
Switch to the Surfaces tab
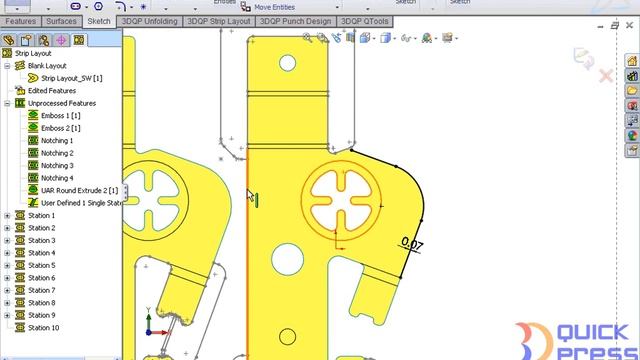61,21
